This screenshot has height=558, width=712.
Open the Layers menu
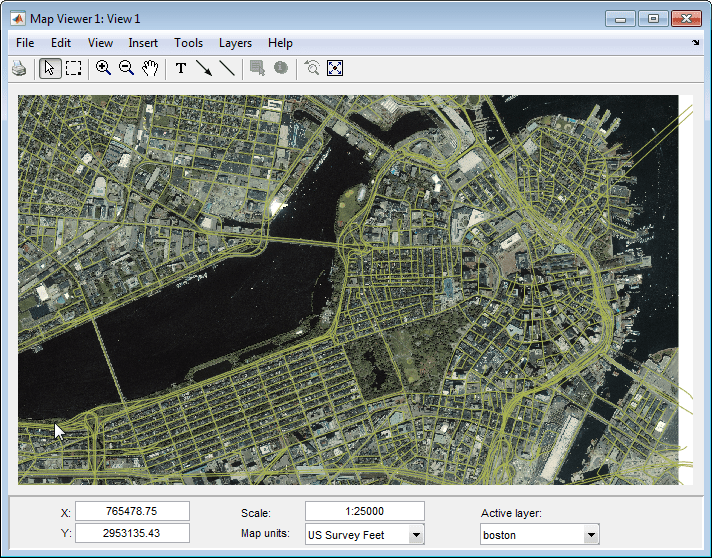pyautogui.click(x=235, y=43)
